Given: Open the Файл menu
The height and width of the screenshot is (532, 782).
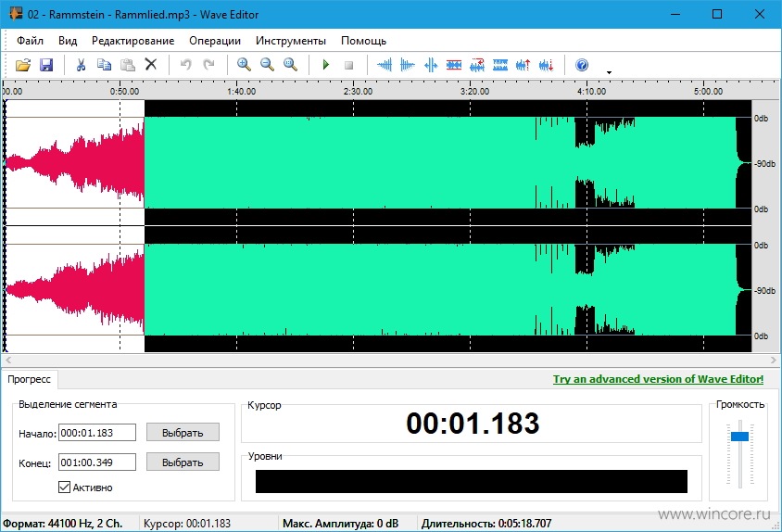Looking at the screenshot, I should tap(30, 41).
